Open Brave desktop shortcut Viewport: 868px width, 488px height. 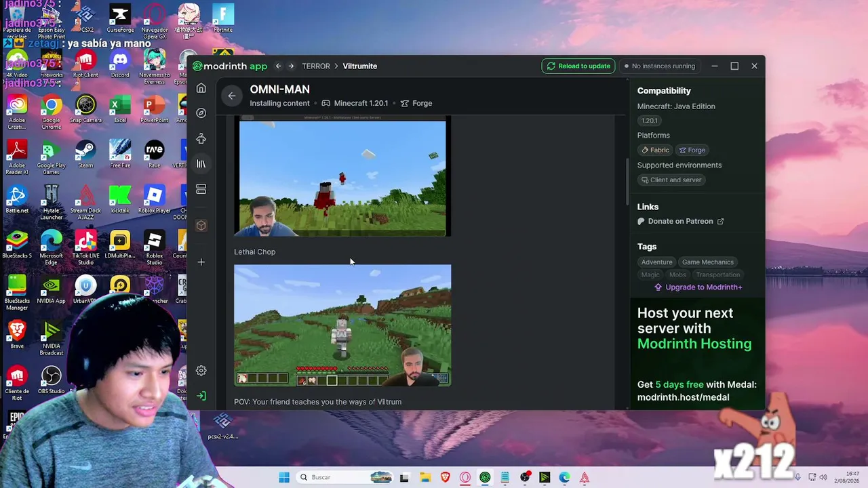click(x=17, y=335)
